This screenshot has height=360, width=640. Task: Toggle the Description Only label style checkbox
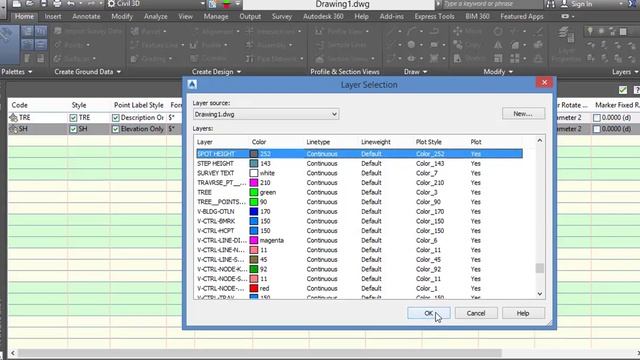point(116,118)
